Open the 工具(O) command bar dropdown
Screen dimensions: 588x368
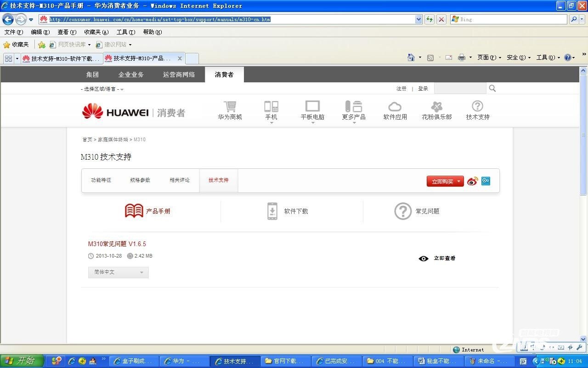(x=548, y=57)
